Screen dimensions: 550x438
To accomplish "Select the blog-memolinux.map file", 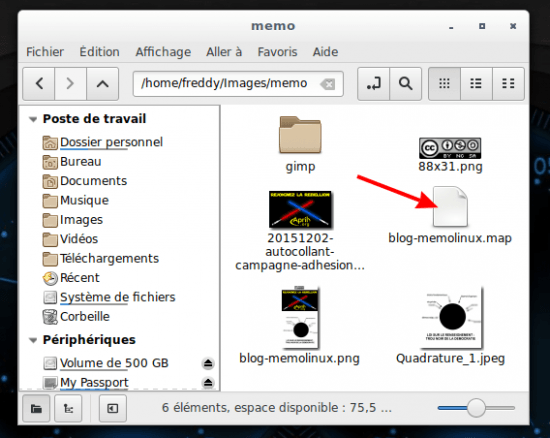I will (450, 215).
